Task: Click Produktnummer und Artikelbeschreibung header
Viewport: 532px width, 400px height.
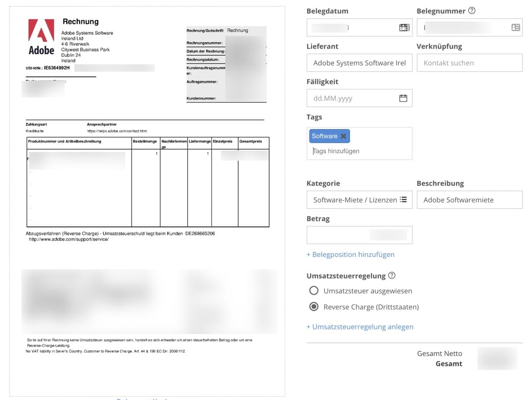Action: click(x=64, y=141)
